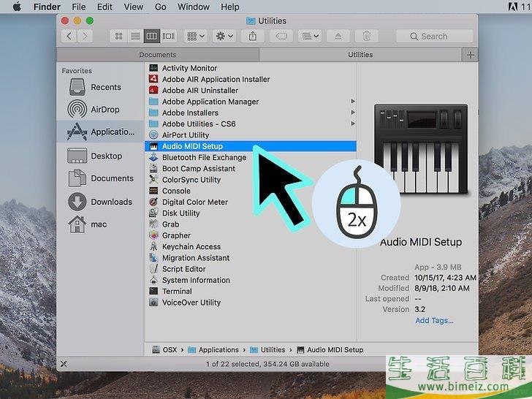Click the Share toolbar icon
This screenshot has height=399, width=532.
click(x=253, y=36)
